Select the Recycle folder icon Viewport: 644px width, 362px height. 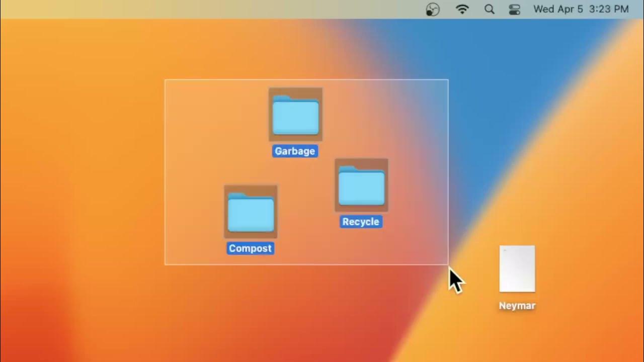point(361,185)
